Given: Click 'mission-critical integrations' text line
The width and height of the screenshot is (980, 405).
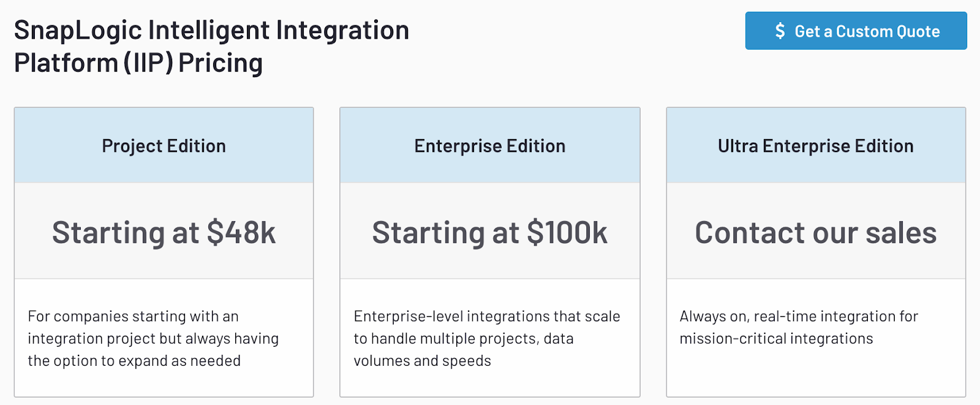Looking at the screenshot, I should coord(776,338).
